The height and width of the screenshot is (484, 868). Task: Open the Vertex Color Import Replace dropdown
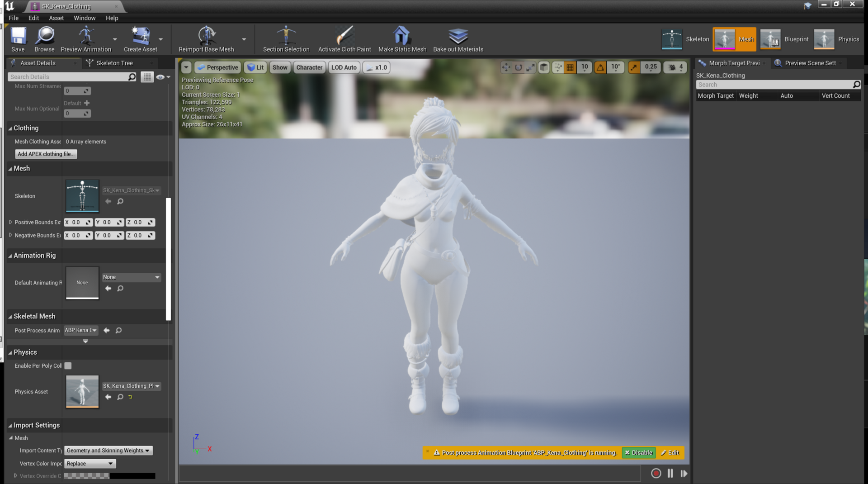90,464
